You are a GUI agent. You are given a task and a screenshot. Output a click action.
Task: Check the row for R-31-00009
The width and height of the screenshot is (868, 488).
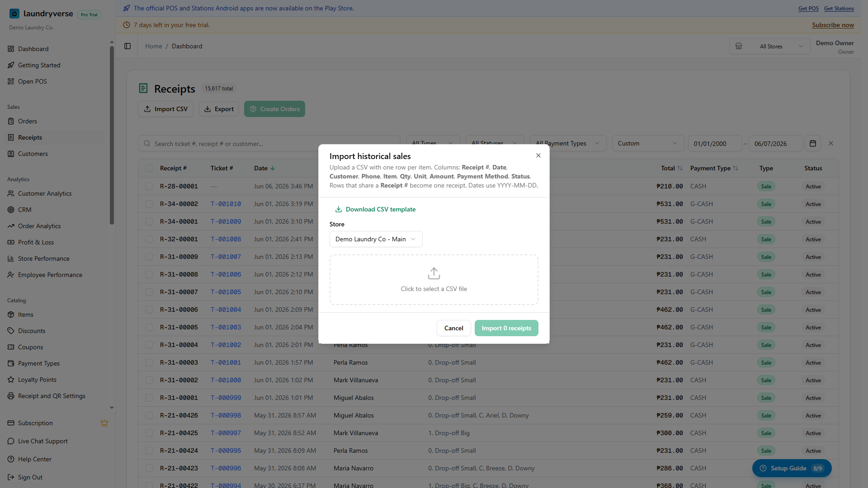point(149,257)
